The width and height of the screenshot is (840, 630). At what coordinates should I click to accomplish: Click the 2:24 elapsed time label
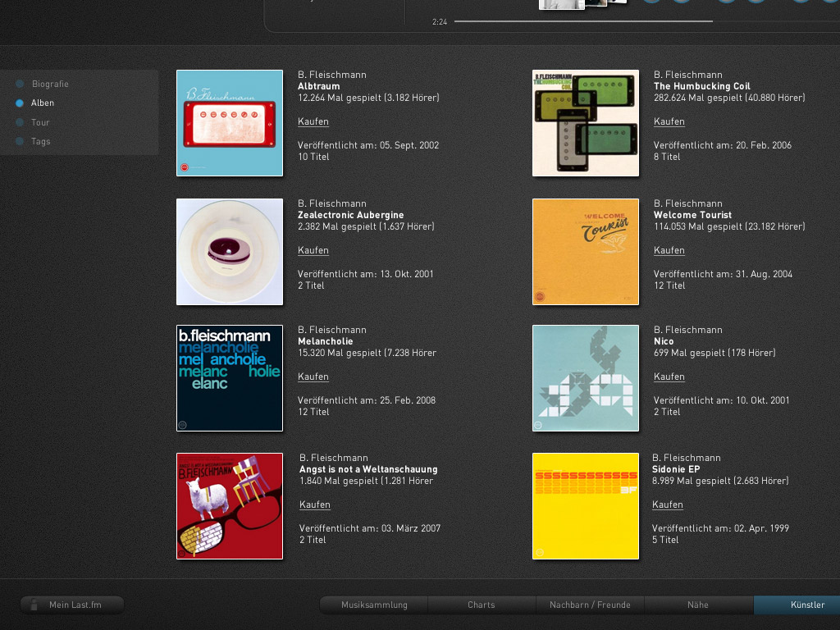click(x=440, y=22)
